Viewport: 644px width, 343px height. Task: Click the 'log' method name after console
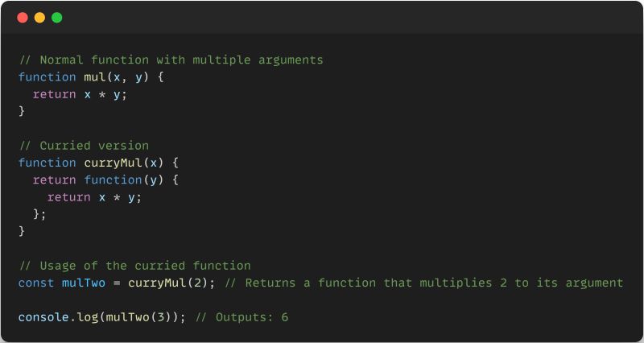click(88, 317)
